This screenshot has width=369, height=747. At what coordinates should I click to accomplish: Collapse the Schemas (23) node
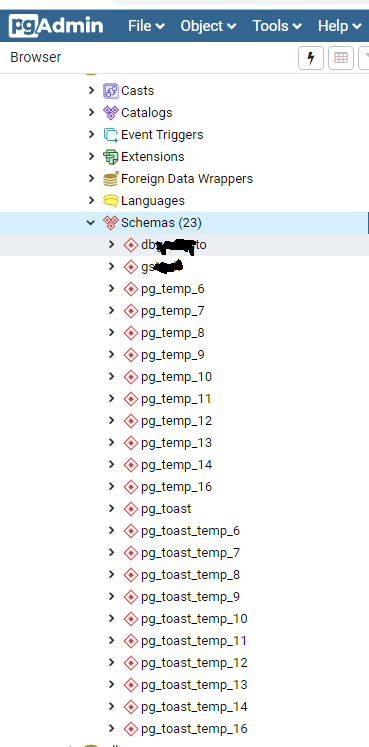(x=91, y=222)
